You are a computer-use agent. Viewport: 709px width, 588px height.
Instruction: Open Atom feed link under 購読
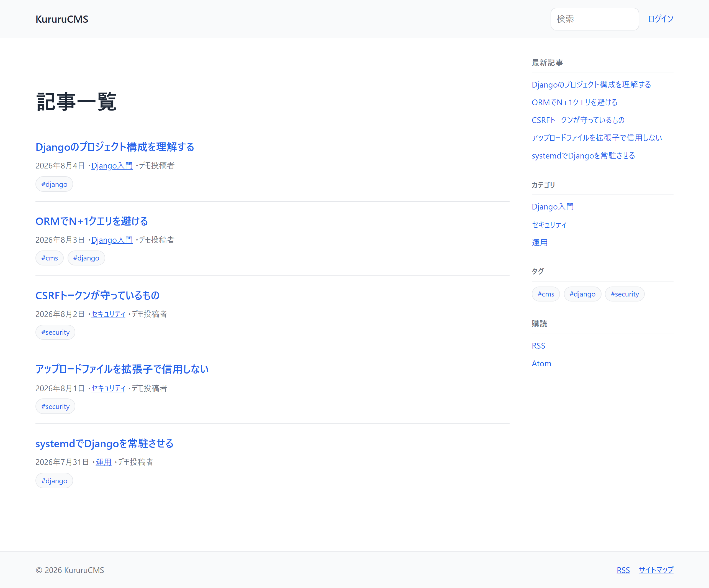point(541,364)
